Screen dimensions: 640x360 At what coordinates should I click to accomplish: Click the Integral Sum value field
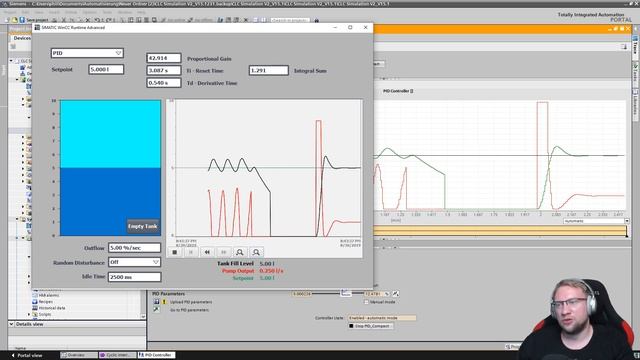point(269,70)
